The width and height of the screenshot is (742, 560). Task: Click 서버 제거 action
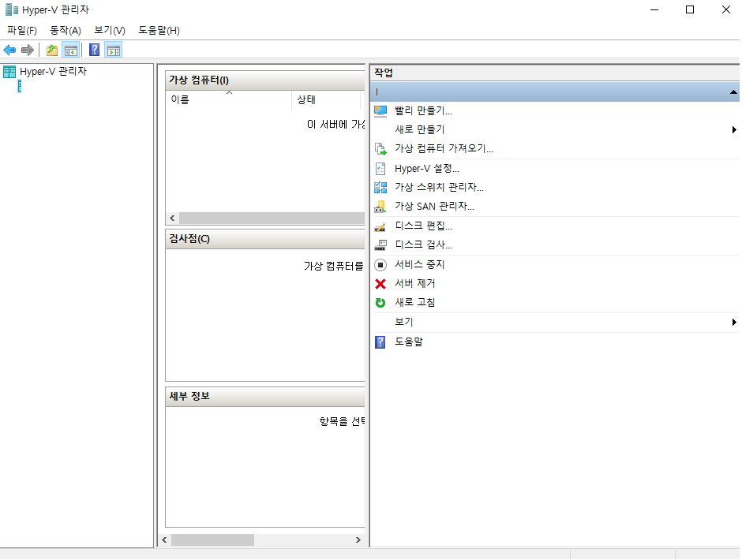click(x=415, y=284)
